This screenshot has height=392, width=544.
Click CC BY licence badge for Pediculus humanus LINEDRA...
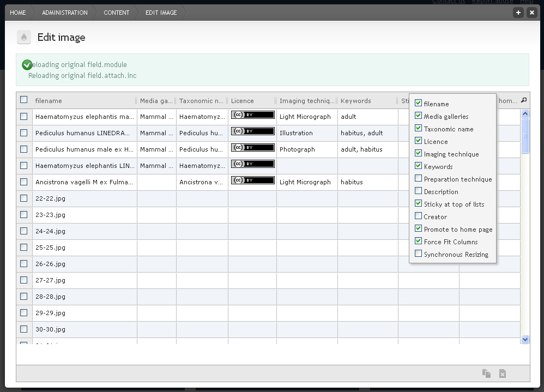(253, 131)
